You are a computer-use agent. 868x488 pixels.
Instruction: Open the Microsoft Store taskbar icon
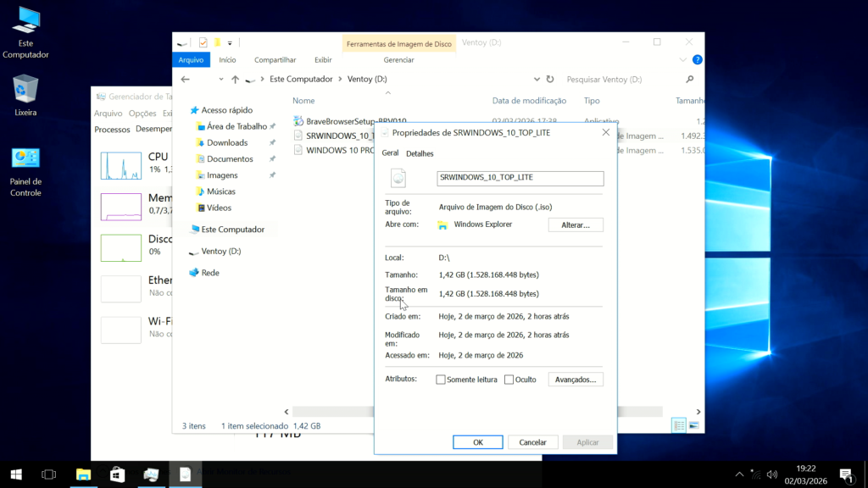click(x=117, y=474)
